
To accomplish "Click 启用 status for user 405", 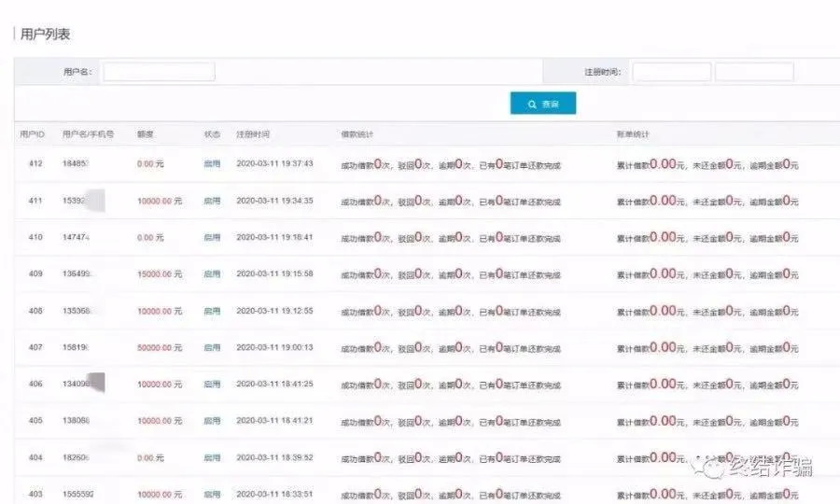I will click(x=212, y=421).
